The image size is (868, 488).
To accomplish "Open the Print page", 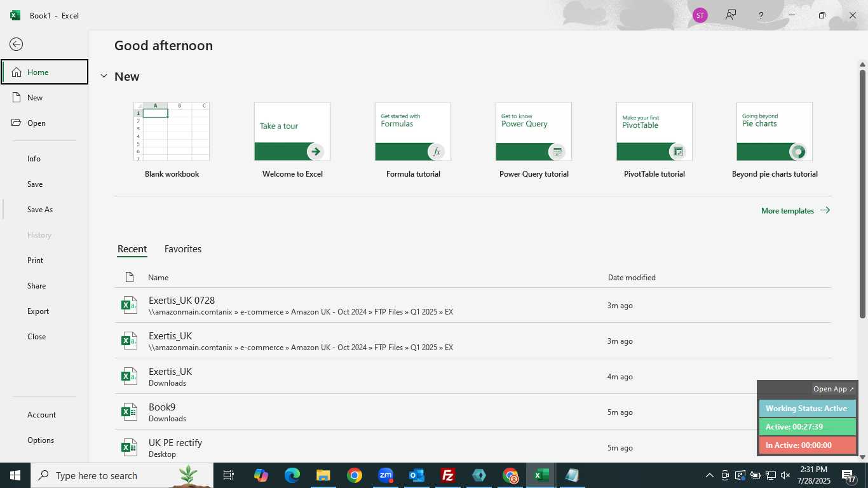I will [x=44, y=260].
